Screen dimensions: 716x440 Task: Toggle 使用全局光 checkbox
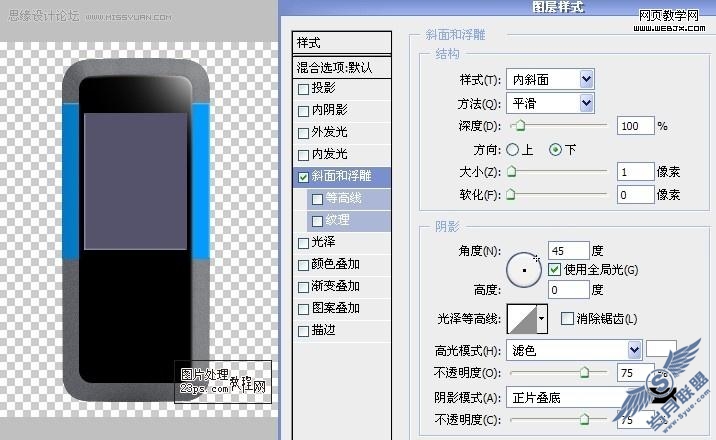[x=554, y=269]
